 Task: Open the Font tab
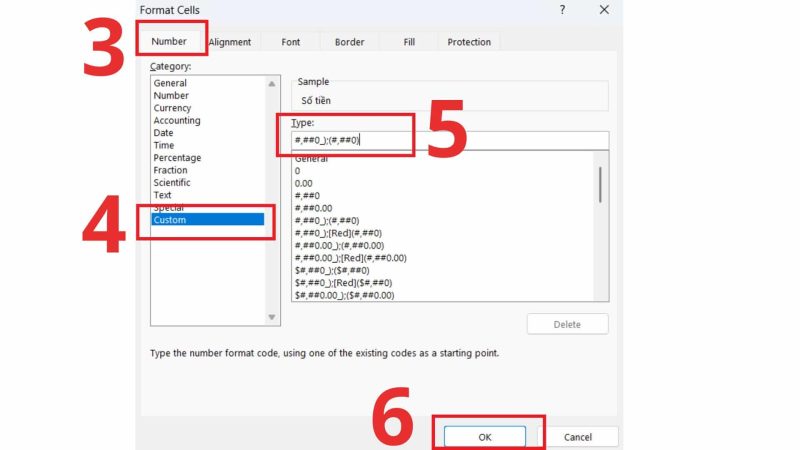click(x=290, y=42)
